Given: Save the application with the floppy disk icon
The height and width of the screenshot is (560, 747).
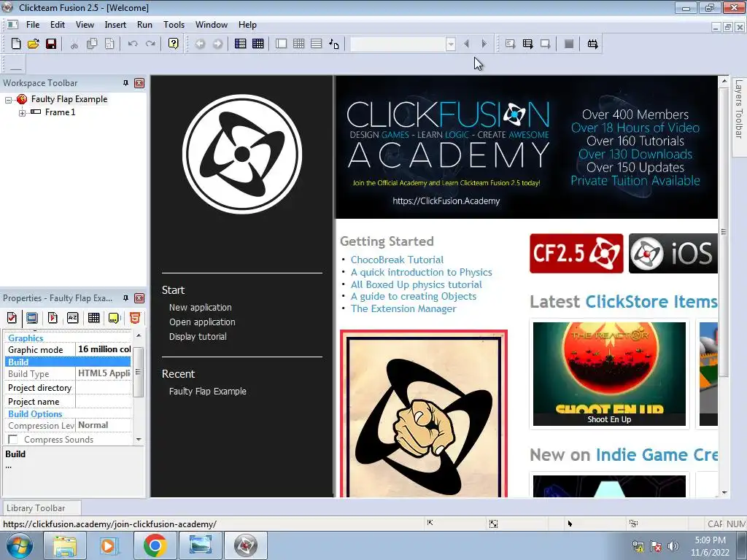Looking at the screenshot, I should pyautogui.click(x=51, y=44).
